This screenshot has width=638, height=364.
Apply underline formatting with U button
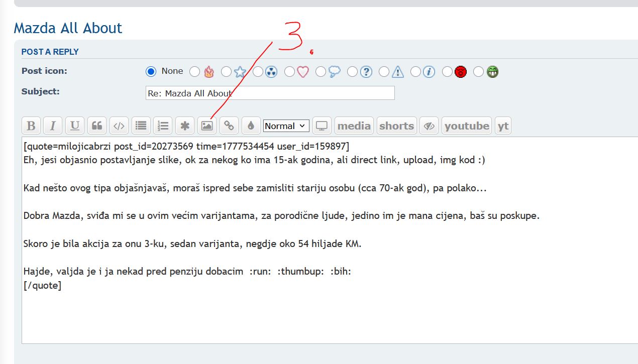[75, 126]
